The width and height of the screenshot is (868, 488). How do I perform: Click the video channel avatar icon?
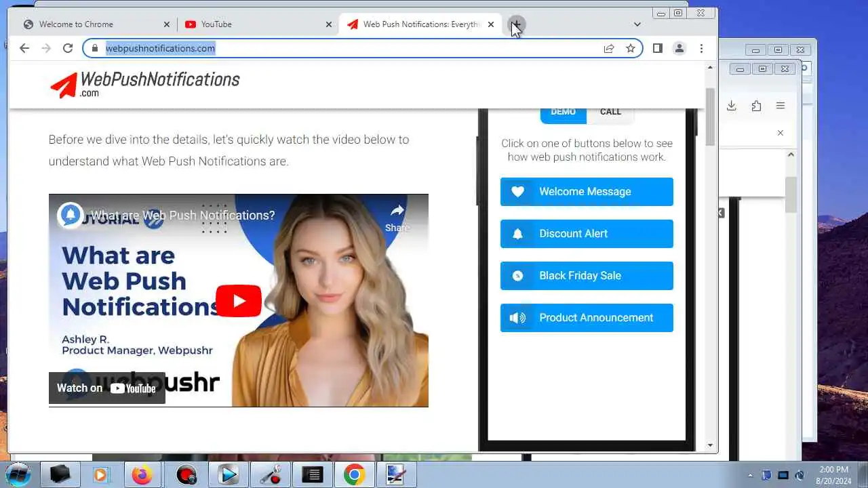click(x=70, y=216)
